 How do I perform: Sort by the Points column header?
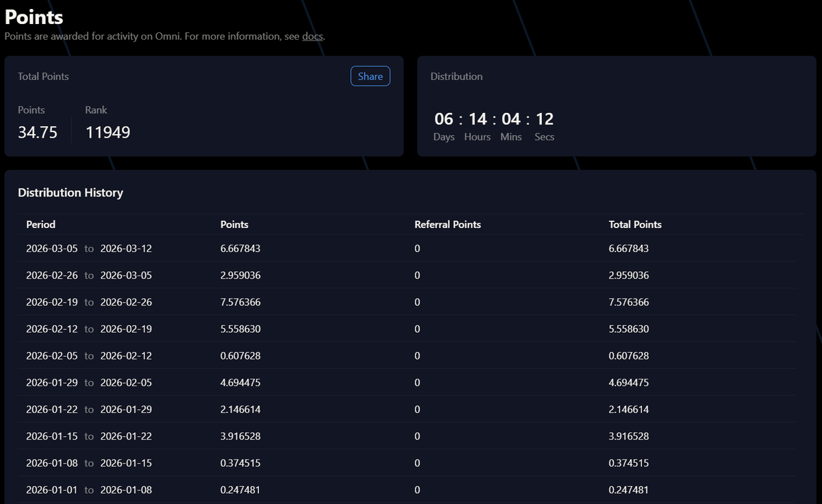pos(234,224)
